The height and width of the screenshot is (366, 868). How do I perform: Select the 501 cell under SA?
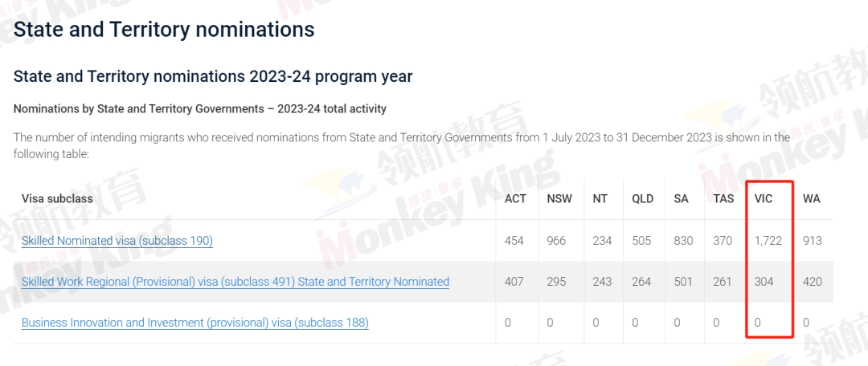[683, 282]
